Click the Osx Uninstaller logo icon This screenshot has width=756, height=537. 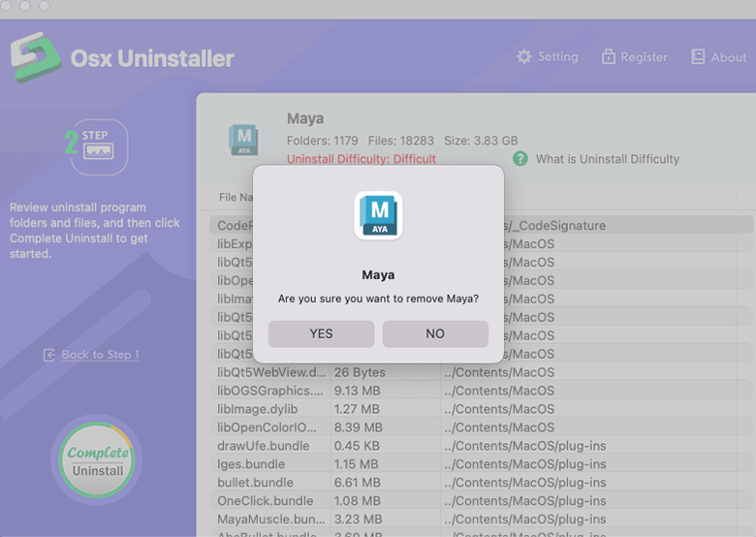tap(36, 57)
